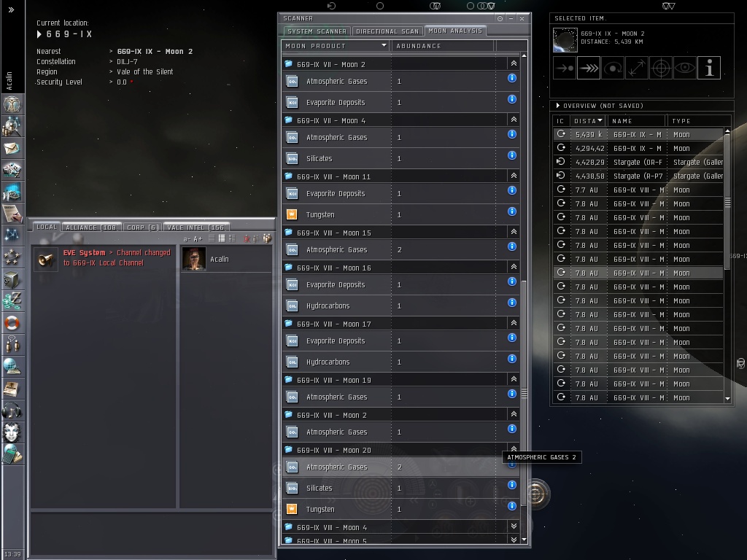Viewport: 747px width, 560px height.
Task: Collapse the 669-IX VII - Moon 4 group
Action: [514, 120]
